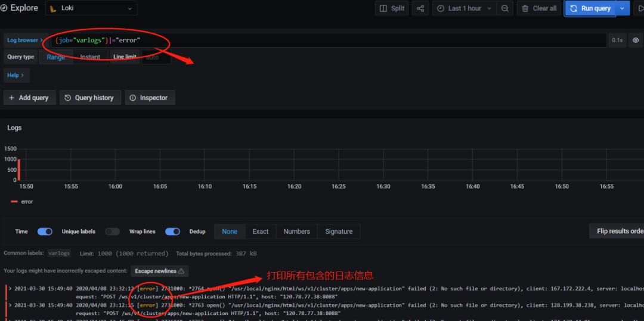Select the Exact dedup option
The width and height of the screenshot is (644, 321).
(260, 232)
